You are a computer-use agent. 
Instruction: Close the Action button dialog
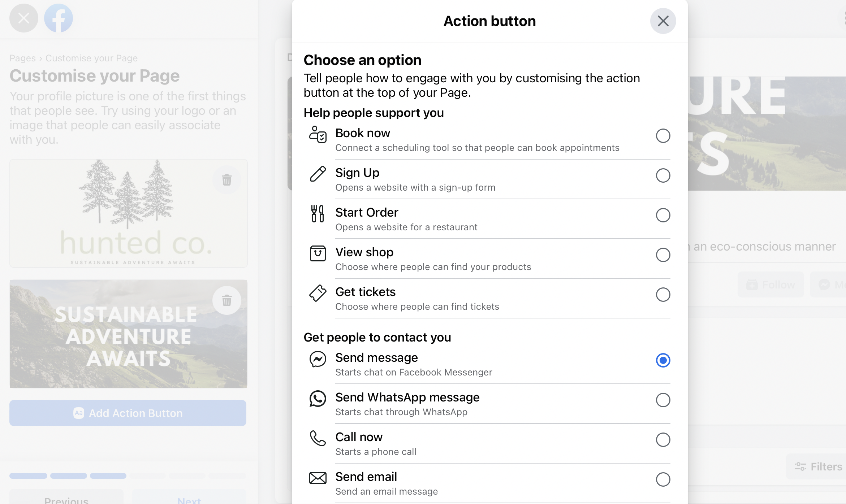pos(663,21)
